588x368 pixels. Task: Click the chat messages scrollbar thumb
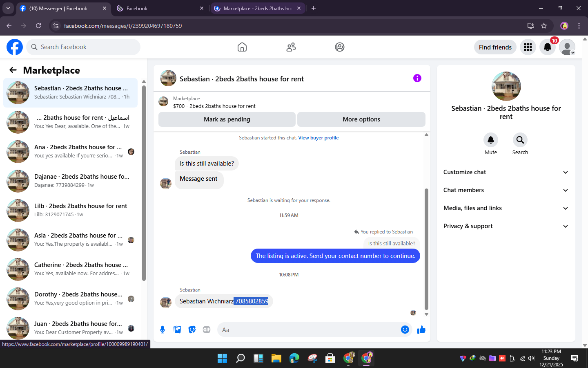(426, 249)
